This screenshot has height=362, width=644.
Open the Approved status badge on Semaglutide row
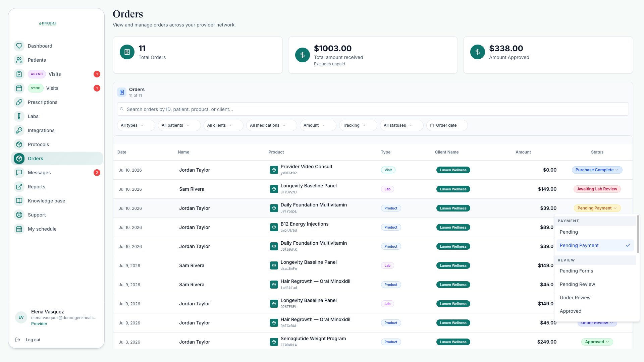click(597, 342)
